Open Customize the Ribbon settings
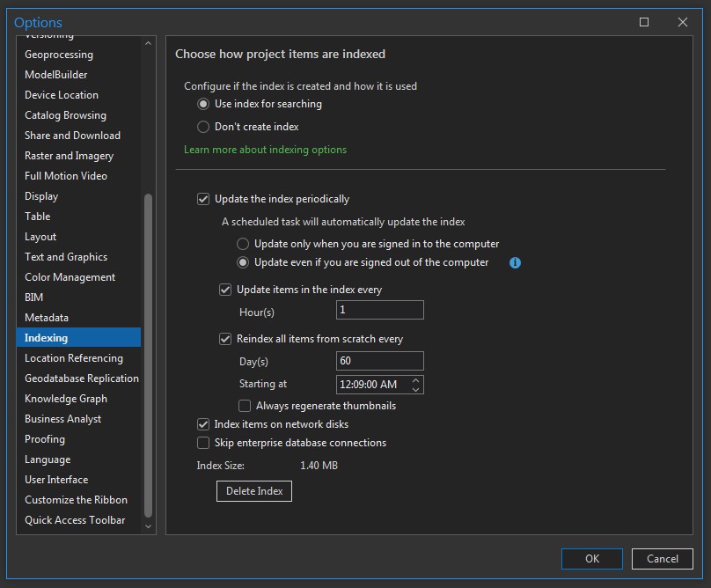711x588 pixels. coord(76,500)
